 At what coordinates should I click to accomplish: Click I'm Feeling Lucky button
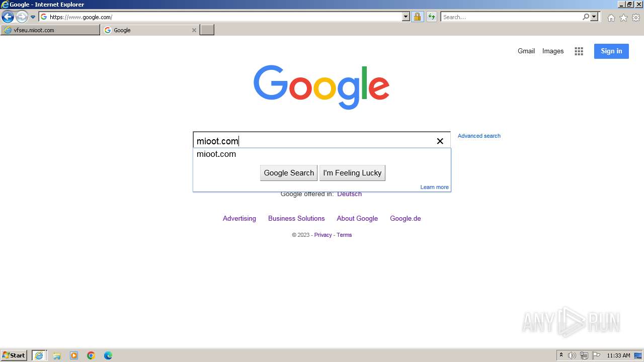coord(352,173)
